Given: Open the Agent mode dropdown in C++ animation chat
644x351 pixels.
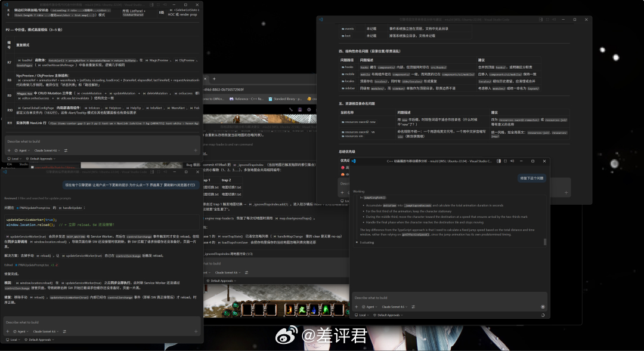Looking at the screenshot, I should 370,306.
